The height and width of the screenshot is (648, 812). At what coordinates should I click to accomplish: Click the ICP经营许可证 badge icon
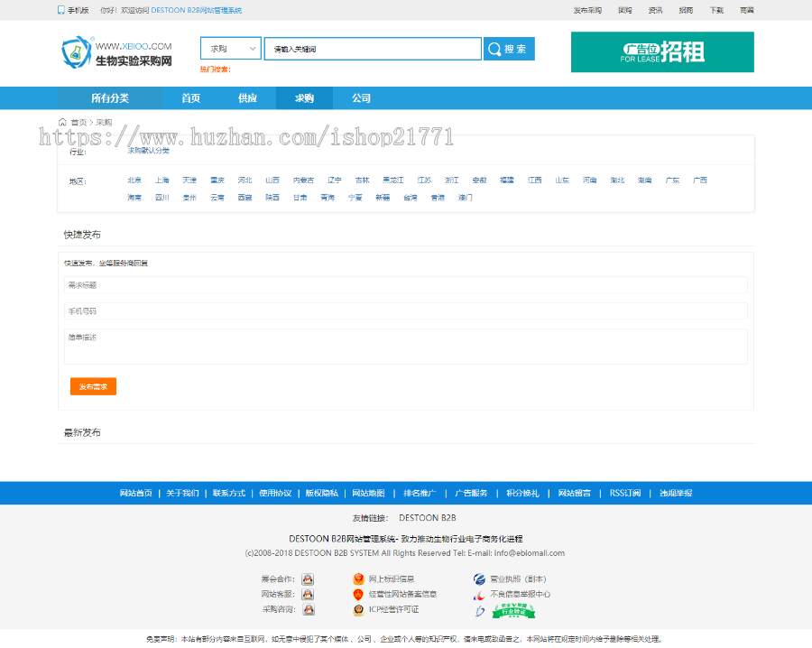[358, 609]
